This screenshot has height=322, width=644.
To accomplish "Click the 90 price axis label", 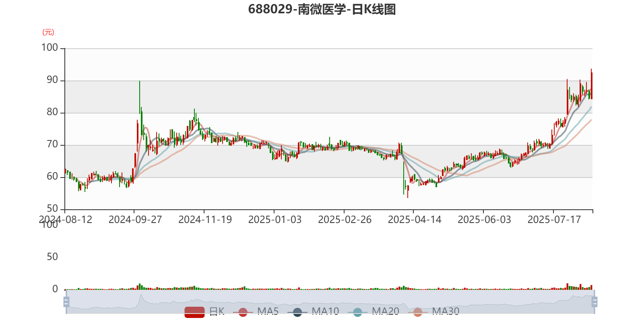I will click(52, 80).
